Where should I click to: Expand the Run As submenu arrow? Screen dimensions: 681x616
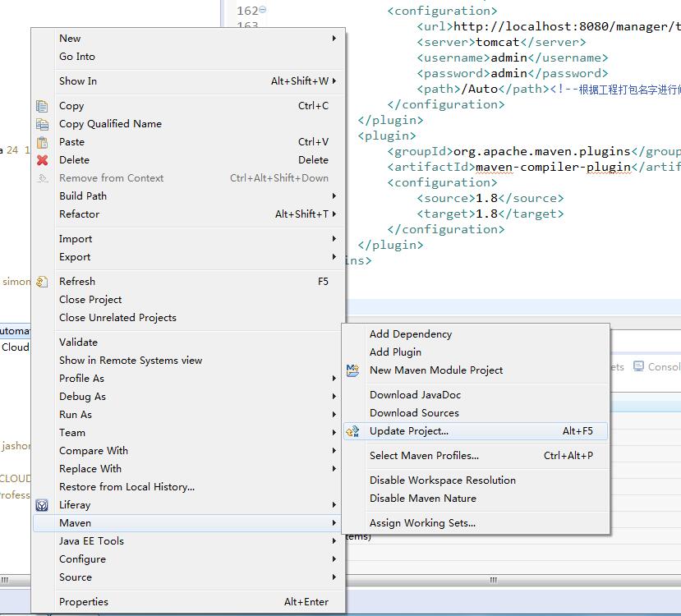(334, 414)
